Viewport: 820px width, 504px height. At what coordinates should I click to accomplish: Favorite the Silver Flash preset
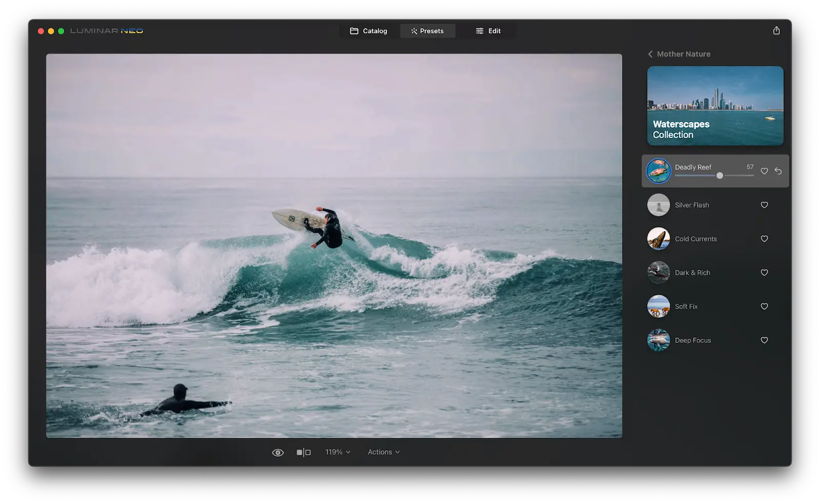(764, 205)
